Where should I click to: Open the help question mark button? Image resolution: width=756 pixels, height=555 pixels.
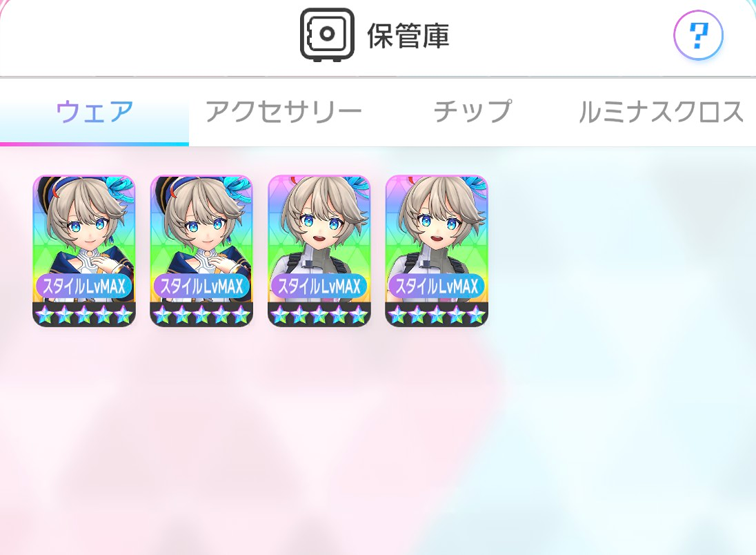[698, 35]
